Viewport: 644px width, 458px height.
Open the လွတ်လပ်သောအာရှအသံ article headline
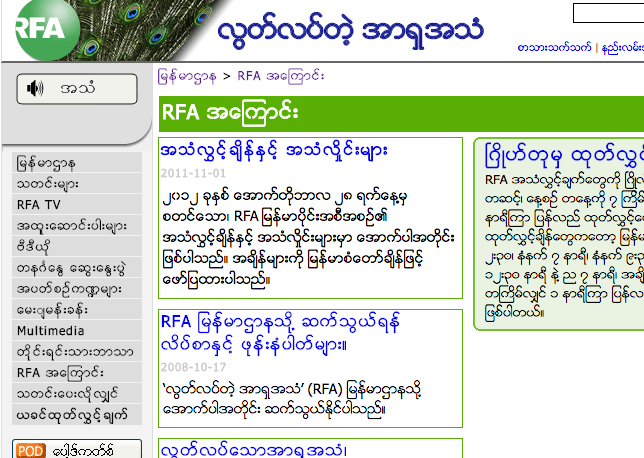point(253,450)
